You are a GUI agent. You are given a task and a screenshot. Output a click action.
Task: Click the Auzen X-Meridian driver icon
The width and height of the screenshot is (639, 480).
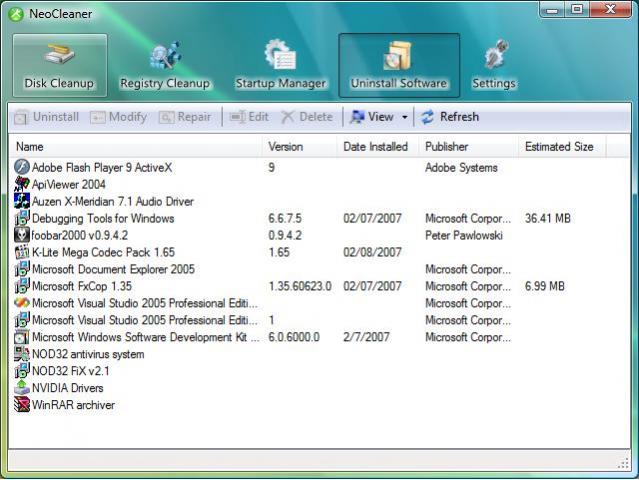coord(22,201)
